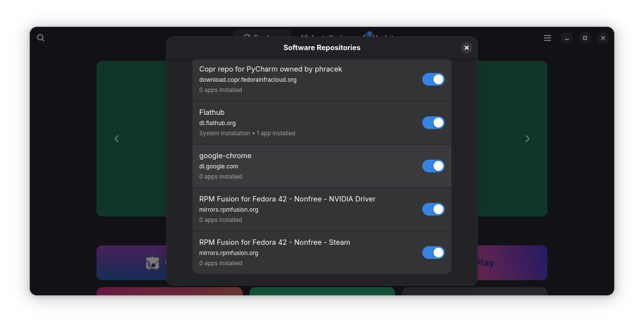Image resolution: width=644 pixels, height=328 pixels.
Task: Open the hamburger main menu
Action: point(548,38)
